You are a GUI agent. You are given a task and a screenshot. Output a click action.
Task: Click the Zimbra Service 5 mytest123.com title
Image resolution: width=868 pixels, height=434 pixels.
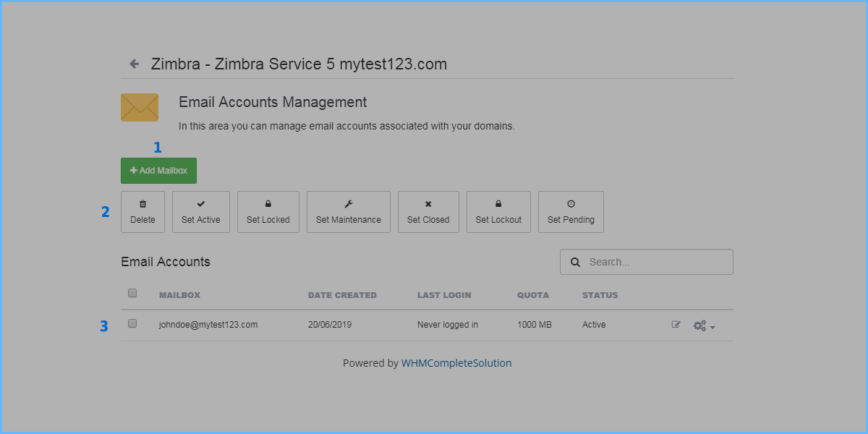[299, 64]
